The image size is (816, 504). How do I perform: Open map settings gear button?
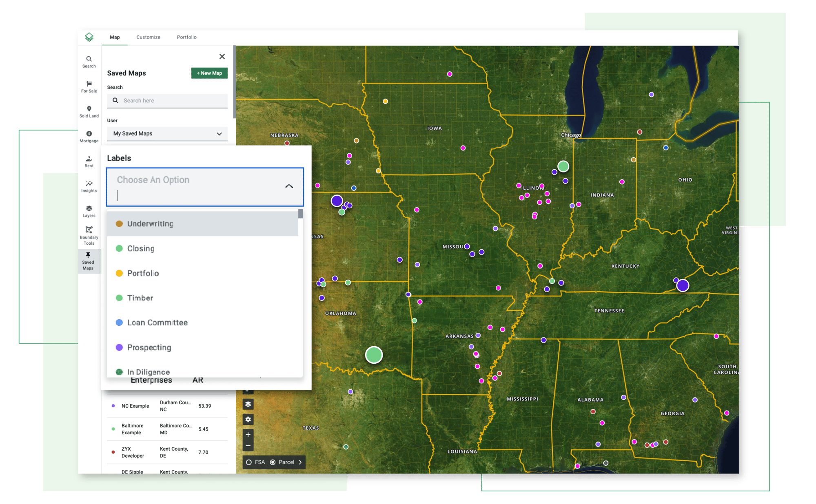tap(248, 419)
